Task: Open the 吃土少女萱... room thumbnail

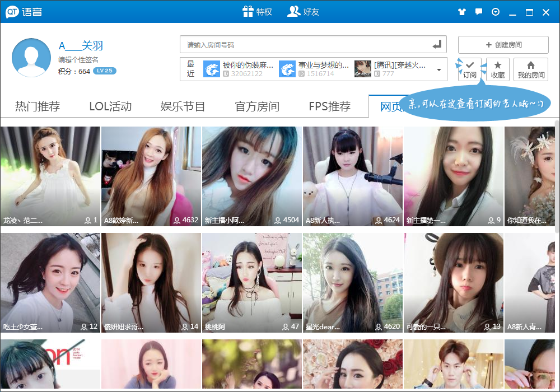Action: pos(50,283)
